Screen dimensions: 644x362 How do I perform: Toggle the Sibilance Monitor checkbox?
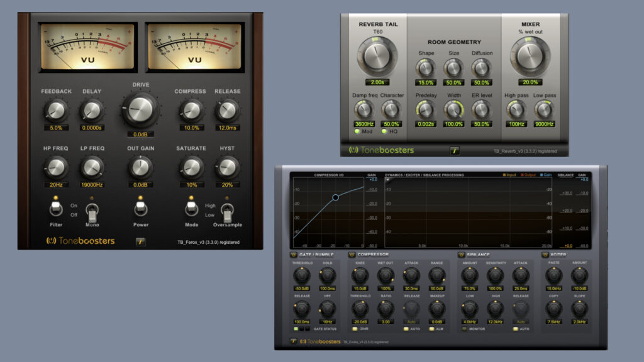pos(465,329)
